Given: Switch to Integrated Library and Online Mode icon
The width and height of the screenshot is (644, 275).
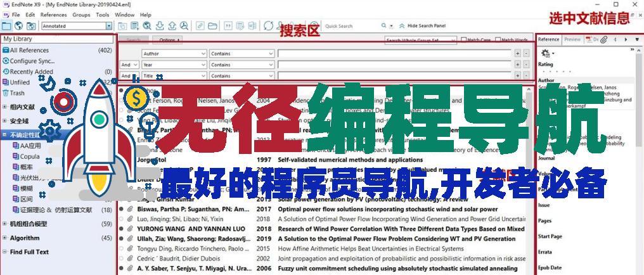Looking at the screenshot, I should [31, 26].
